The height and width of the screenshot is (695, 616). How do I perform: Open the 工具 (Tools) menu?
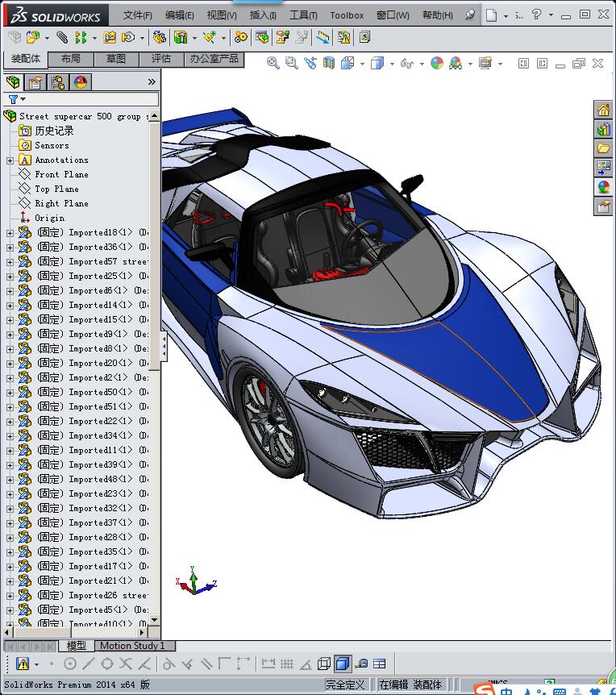(x=303, y=15)
